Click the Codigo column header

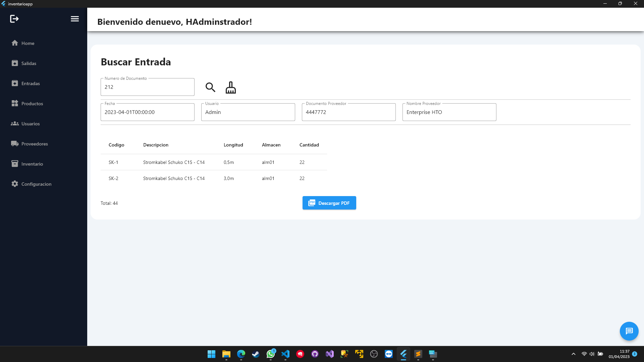116,145
